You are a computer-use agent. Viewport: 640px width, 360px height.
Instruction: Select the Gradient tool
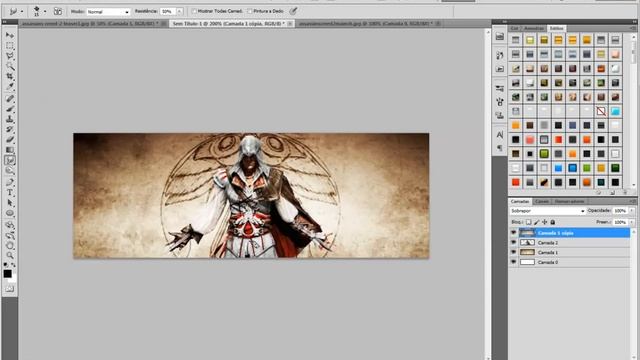[x=10, y=150]
